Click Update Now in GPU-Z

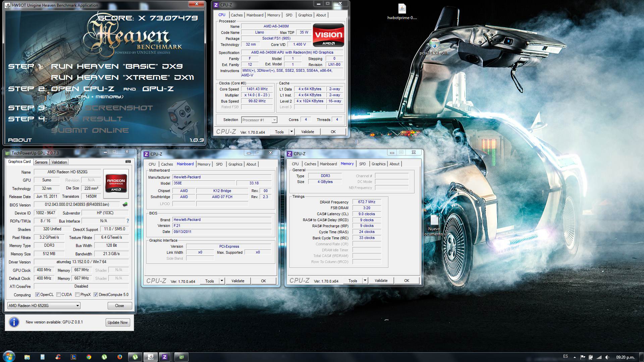click(117, 322)
